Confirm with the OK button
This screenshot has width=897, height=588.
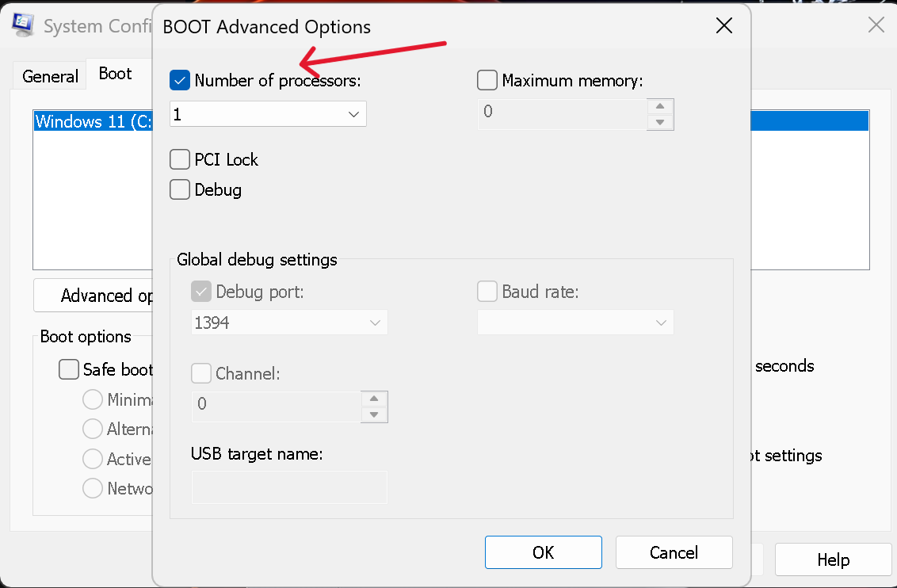[544, 552]
